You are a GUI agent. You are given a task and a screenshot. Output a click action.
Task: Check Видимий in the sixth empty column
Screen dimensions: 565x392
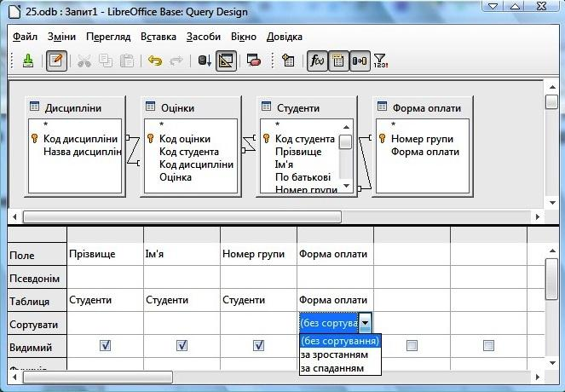(x=488, y=346)
